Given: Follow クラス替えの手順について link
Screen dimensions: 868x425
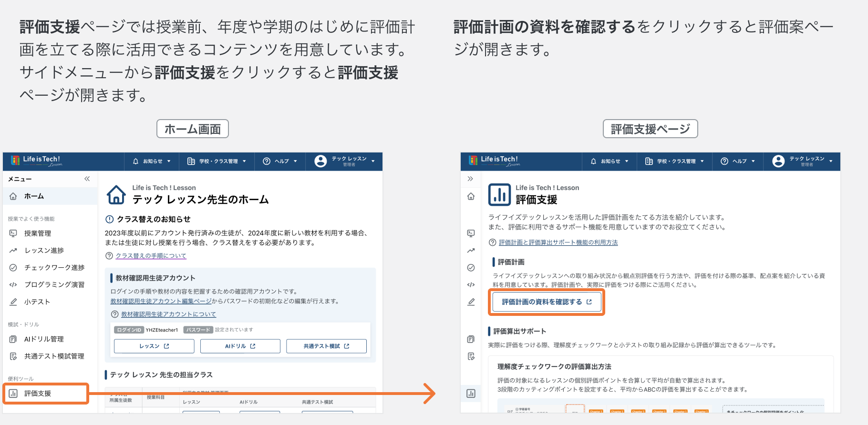Looking at the screenshot, I should 151,256.
